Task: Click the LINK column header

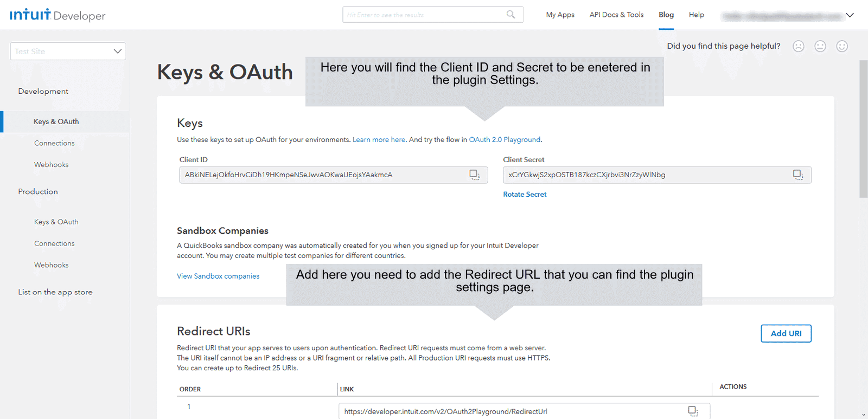Action: click(347, 389)
